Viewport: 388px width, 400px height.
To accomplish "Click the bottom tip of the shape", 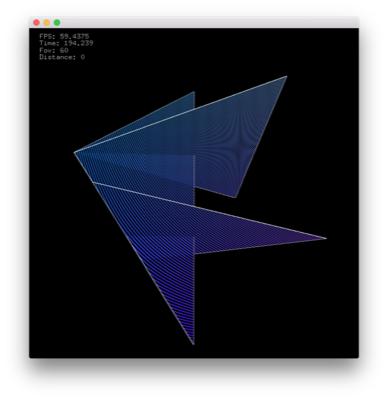I will pos(194,344).
